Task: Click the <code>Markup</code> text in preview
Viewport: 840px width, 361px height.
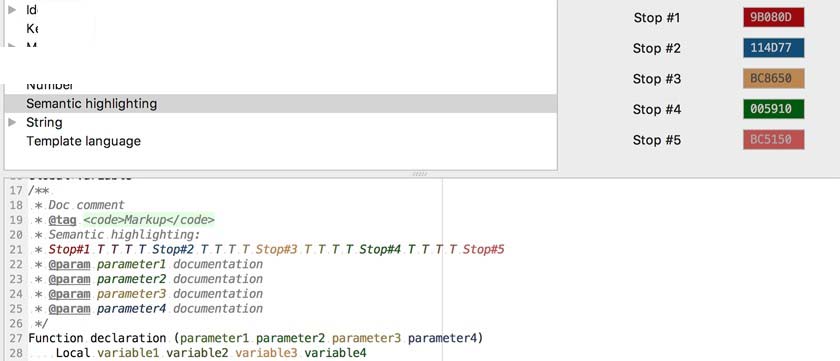Action: [149, 220]
